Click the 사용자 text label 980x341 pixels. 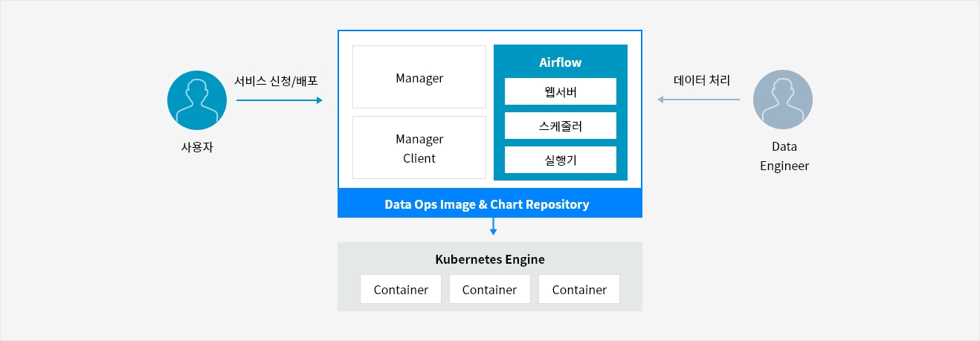[x=196, y=147]
